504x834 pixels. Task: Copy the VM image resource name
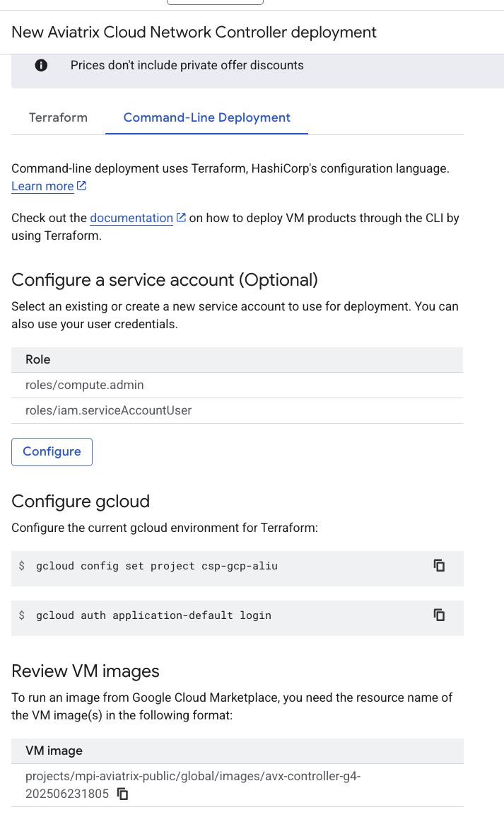tap(123, 794)
